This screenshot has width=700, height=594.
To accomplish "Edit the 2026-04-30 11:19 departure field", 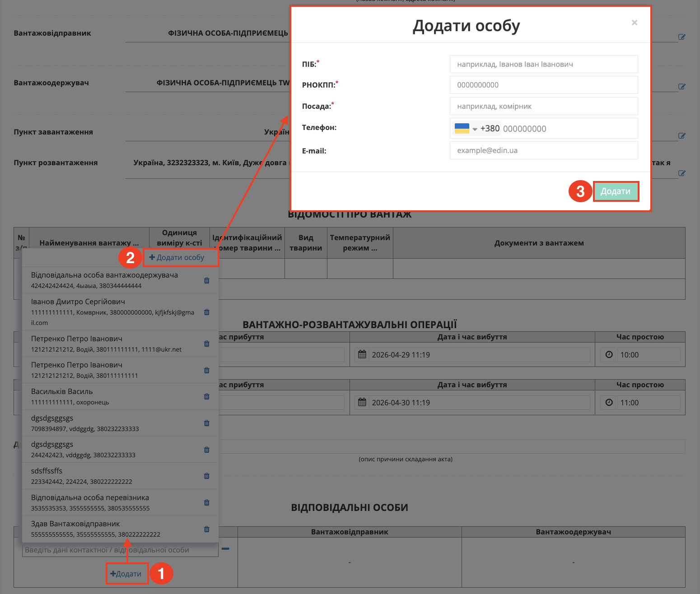I will 480,403.
